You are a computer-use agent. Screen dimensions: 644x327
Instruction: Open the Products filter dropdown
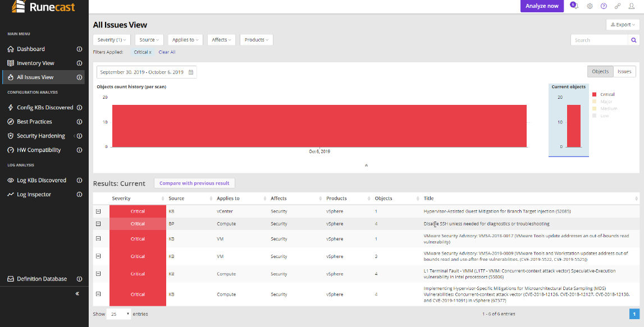click(256, 40)
